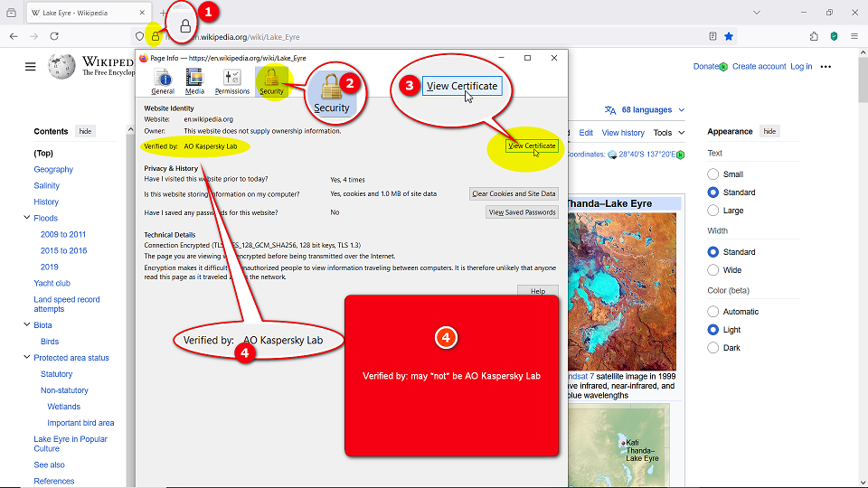Click the Firefox back arrow

(14, 36)
